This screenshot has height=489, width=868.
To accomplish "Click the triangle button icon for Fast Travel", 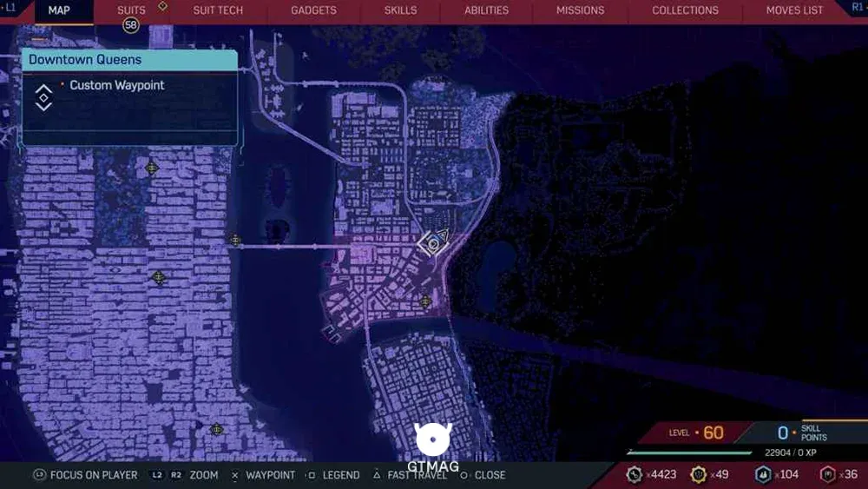I will tap(377, 475).
